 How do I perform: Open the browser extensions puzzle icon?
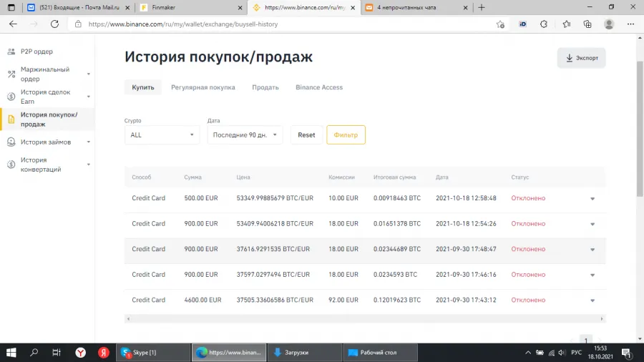tap(544, 24)
